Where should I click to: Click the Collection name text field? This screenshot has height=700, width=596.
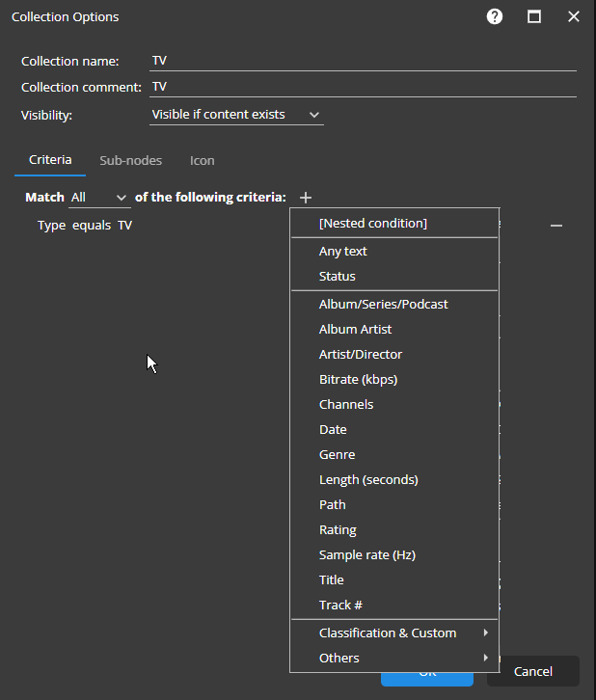(x=363, y=61)
